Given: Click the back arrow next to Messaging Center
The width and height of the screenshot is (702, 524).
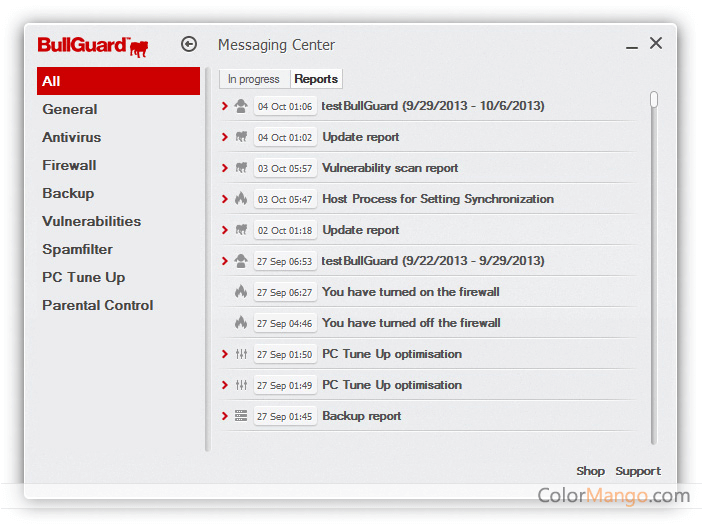Looking at the screenshot, I should coord(189,44).
